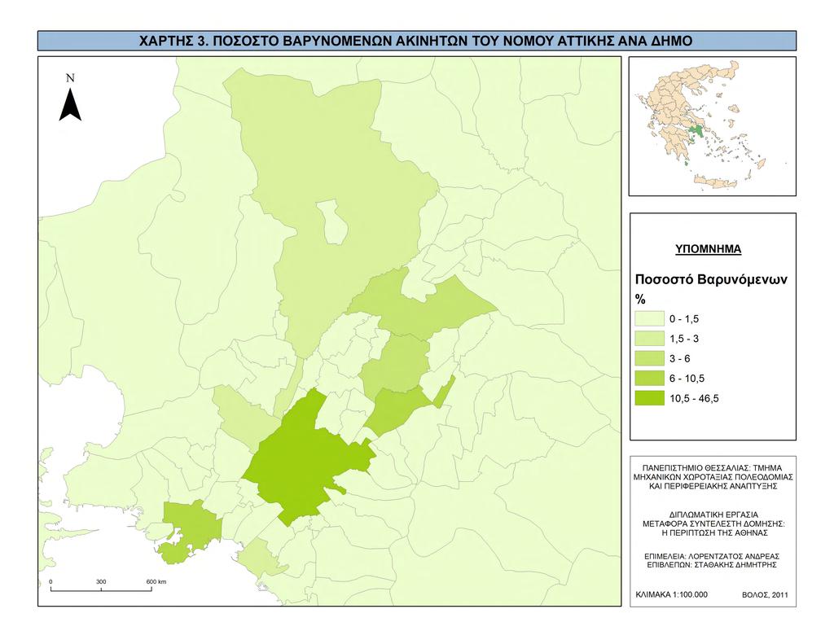Viewport: 834px width, 644px height.
Task: Click the Greece inset overview map
Action: point(712,126)
